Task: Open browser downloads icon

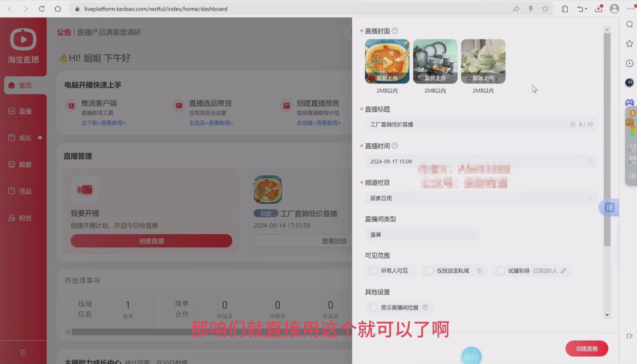Action: click(599, 8)
